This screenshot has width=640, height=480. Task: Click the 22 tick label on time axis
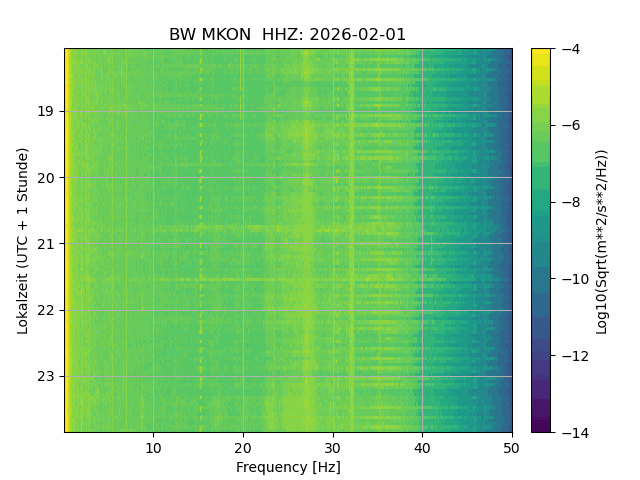click(45, 311)
